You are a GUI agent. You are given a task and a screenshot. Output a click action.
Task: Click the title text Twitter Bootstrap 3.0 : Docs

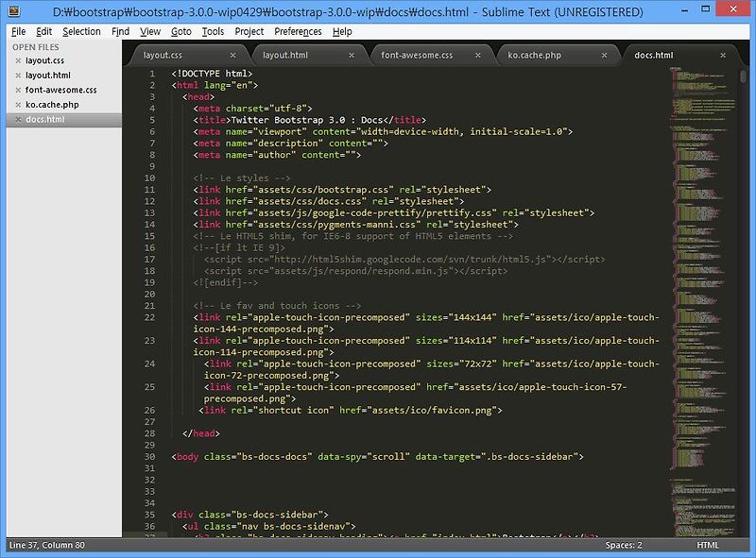pos(306,120)
